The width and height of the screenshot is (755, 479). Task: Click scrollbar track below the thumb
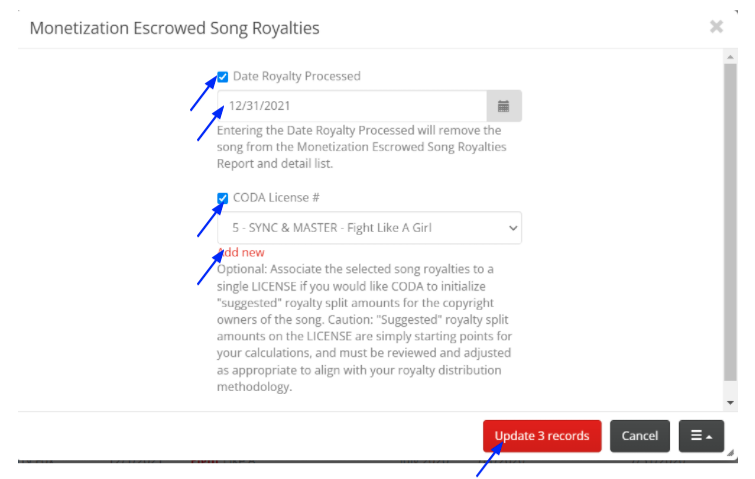point(730,388)
